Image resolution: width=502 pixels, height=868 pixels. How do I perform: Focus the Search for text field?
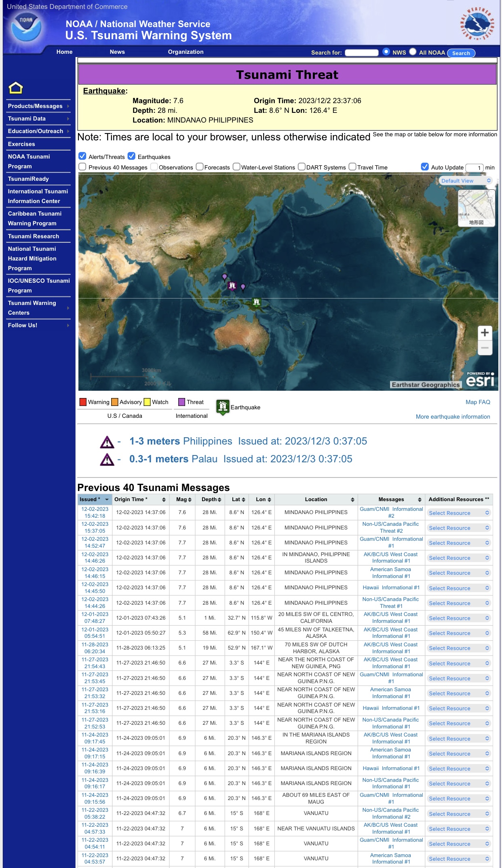coord(362,53)
